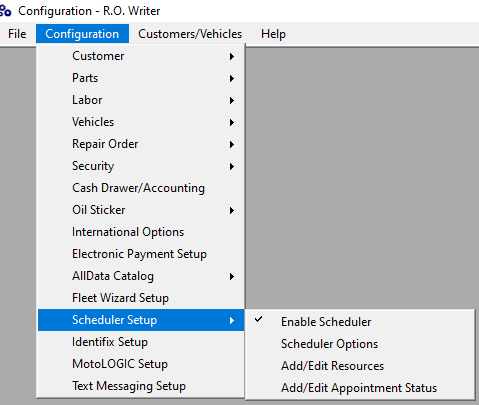Open the Oil Sticker submenu
This screenshot has height=405, width=479.
pos(141,210)
